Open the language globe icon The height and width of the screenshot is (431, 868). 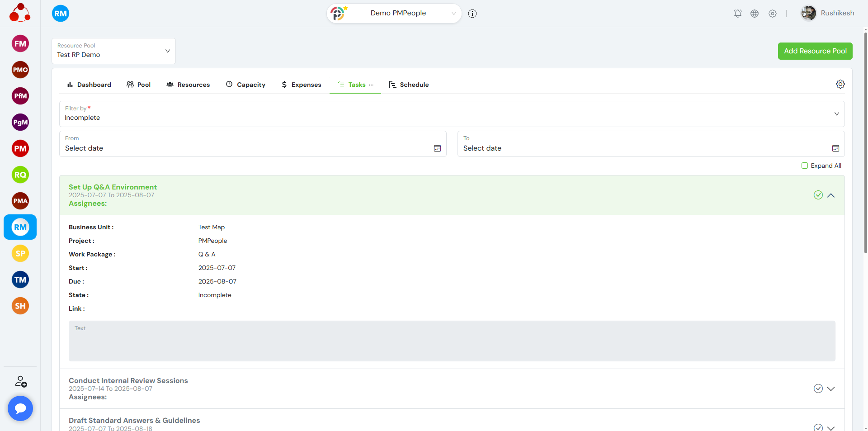point(755,14)
